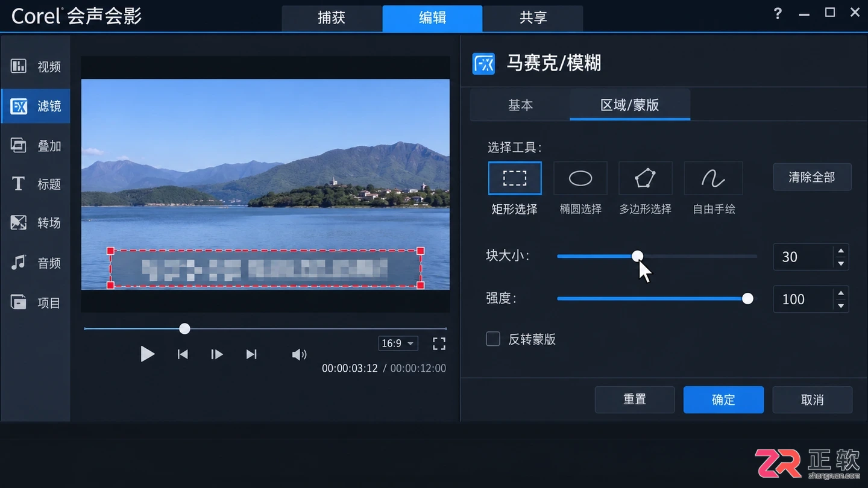Open the 区域/蒙版 tab

[630, 105]
